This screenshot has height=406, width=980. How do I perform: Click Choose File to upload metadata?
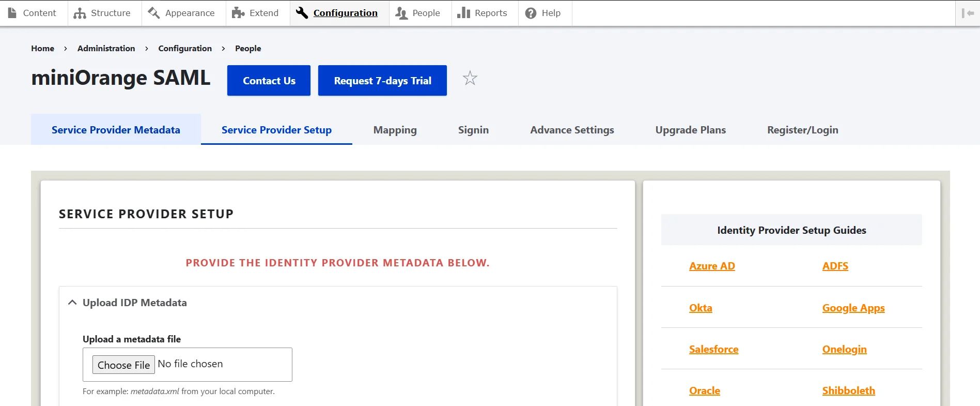pos(124,365)
